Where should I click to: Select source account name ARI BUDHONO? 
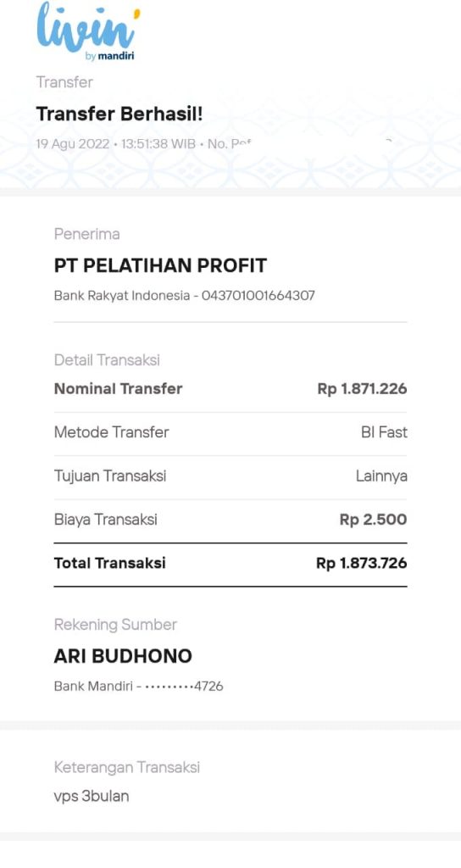click(123, 657)
